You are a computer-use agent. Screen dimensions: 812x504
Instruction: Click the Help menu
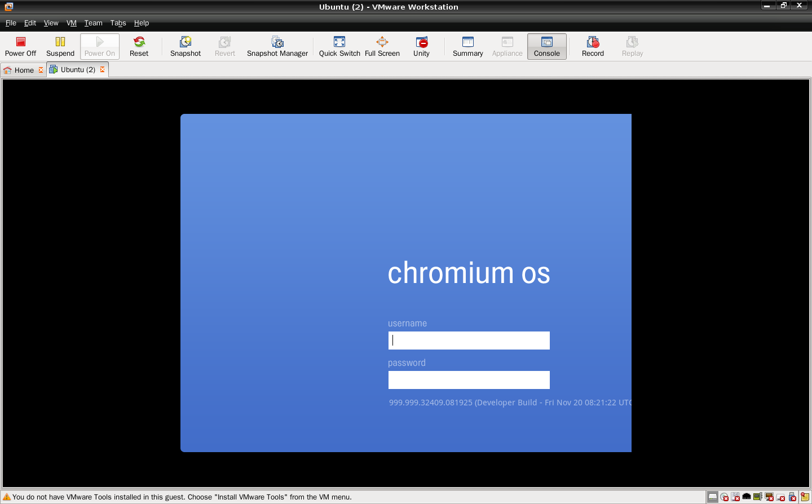[x=142, y=23]
